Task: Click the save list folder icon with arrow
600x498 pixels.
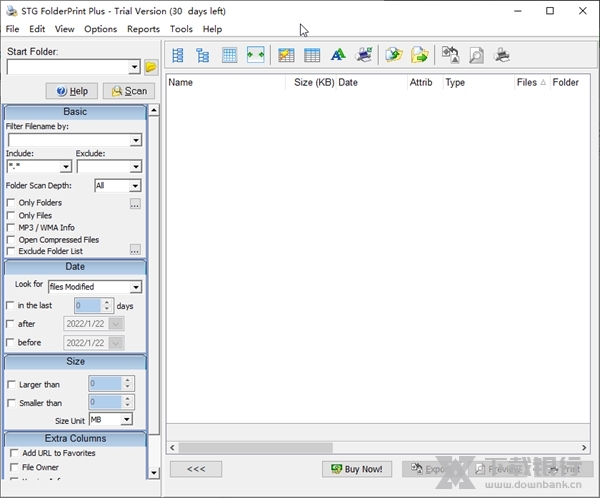Action: pos(420,55)
